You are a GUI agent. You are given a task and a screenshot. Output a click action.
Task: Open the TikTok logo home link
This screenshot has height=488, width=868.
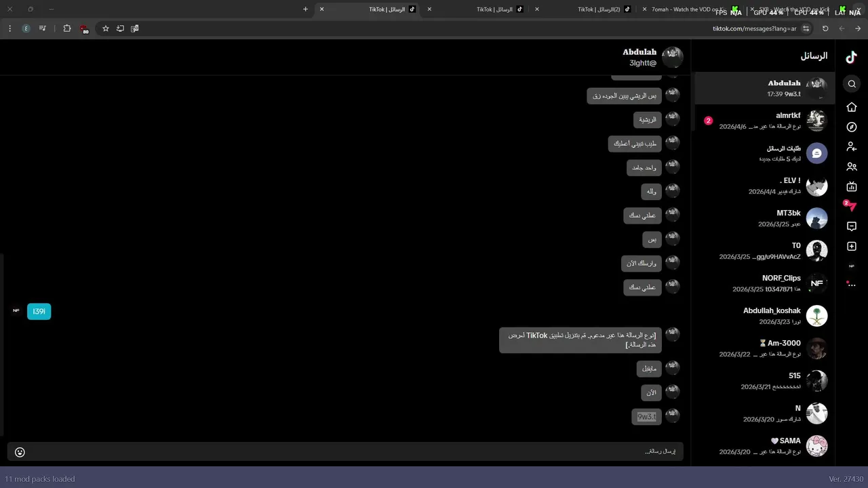852,58
